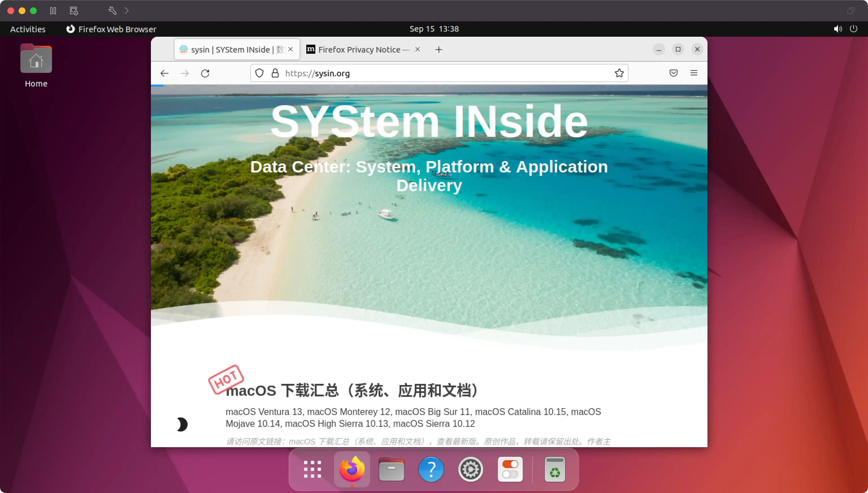The width and height of the screenshot is (868, 493).
Task: Mute sound via the volume icon
Action: pyautogui.click(x=838, y=29)
